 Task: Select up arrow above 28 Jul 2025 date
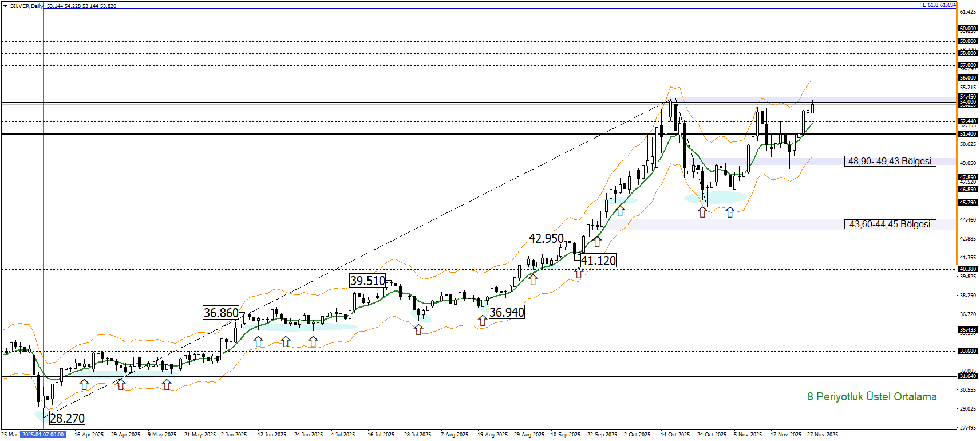418,329
